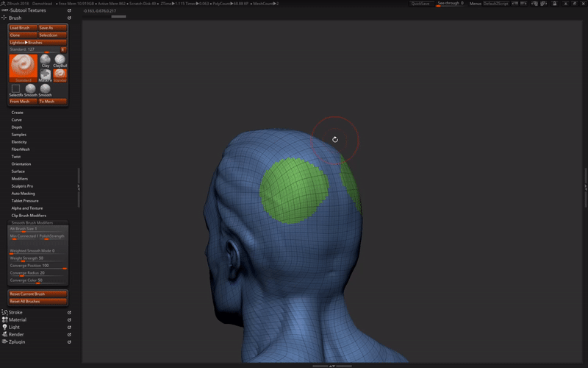This screenshot has height=368, width=588.
Task: Select the SelectRect brush icon
Action: (15, 90)
